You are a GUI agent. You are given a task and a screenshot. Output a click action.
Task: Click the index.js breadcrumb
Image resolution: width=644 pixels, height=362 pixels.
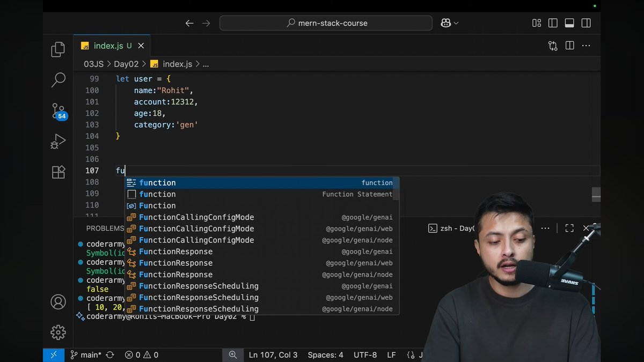(171, 64)
